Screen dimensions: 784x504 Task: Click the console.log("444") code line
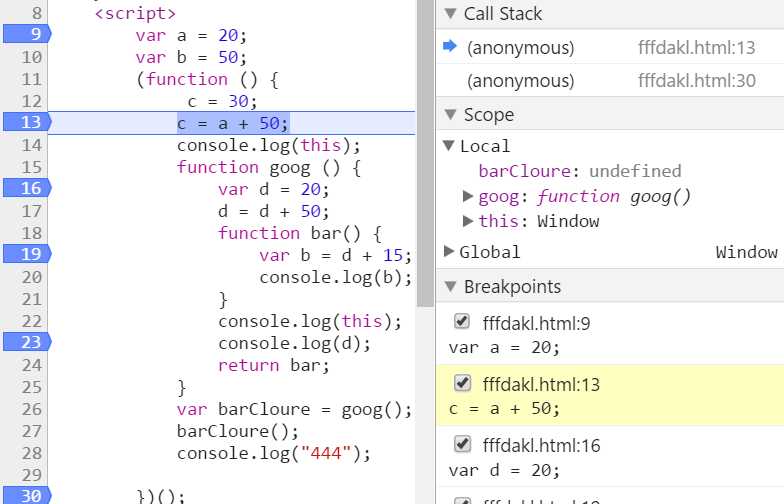pos(274,454)
